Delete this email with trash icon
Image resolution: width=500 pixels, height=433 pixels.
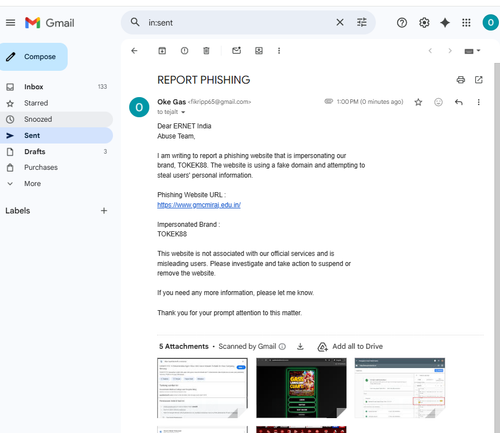click(206, 51)
